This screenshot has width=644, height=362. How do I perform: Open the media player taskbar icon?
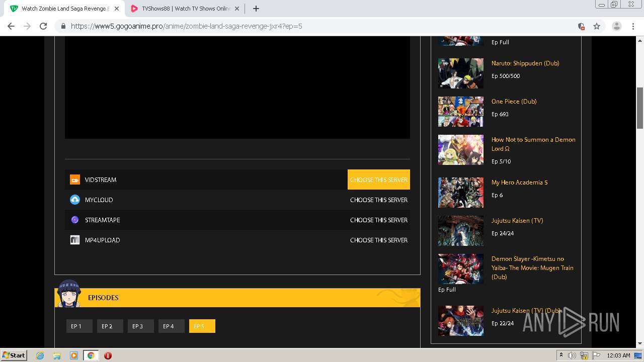pyautogui.click(x=74, y=355)
